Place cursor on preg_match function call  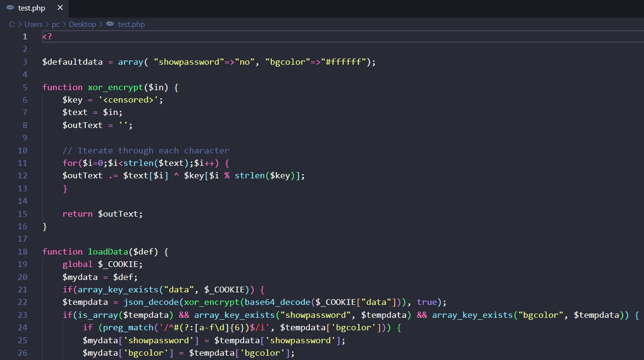[120, 327]
